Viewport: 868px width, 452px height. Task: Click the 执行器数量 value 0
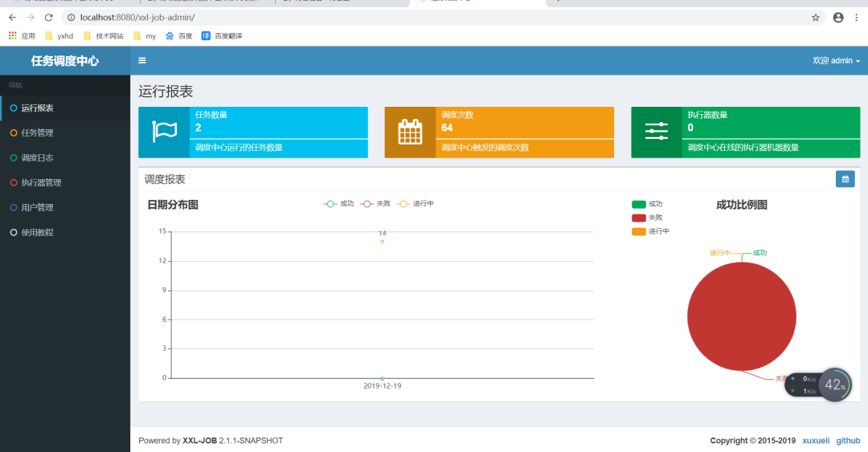(x=690, y=128)
